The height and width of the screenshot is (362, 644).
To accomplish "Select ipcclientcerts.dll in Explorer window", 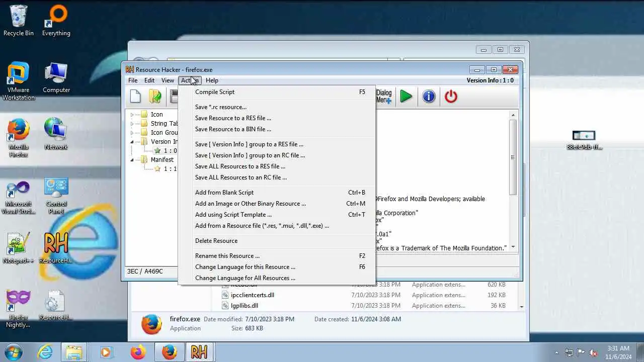I will [252, 295].
